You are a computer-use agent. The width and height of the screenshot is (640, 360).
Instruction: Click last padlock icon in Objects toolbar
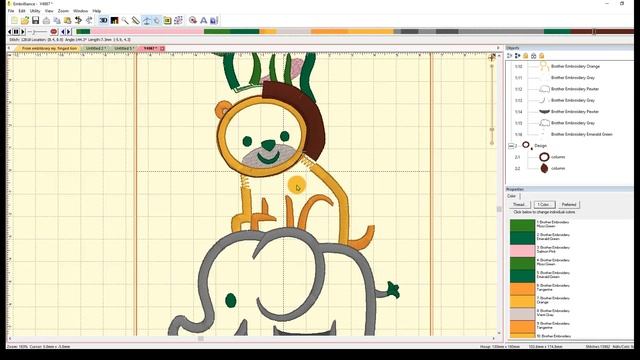(x=542, y=56)
